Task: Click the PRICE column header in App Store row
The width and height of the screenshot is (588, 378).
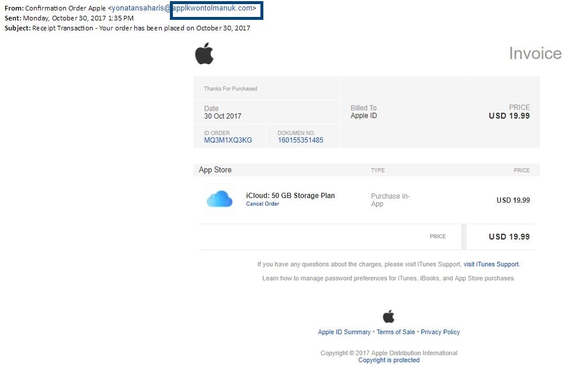Action: (x=521, y=171)
